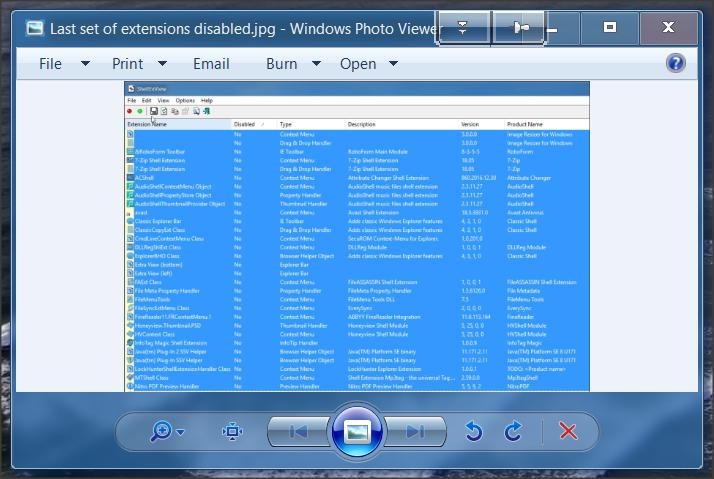The width and height of the screenshot is (714, 479).
Task: Close the Windows Photo Viewer window
Action: point(668,27)
